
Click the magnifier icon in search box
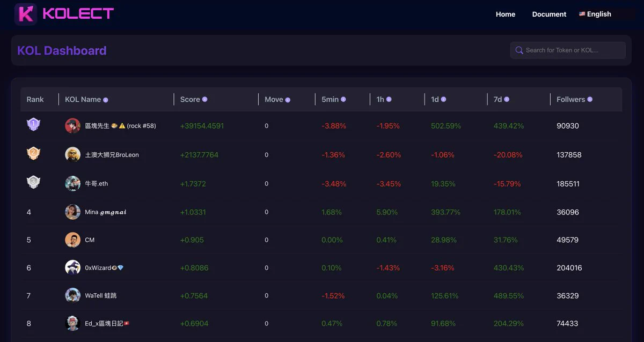(x=519, y=50)
